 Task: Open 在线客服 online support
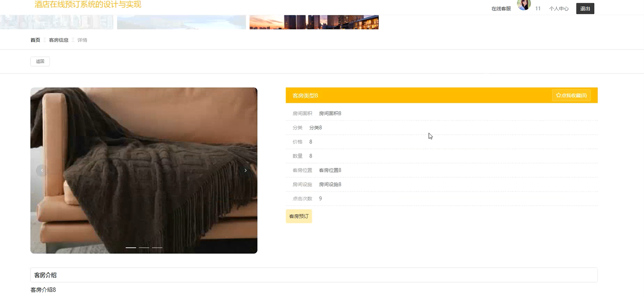(501, 9)
